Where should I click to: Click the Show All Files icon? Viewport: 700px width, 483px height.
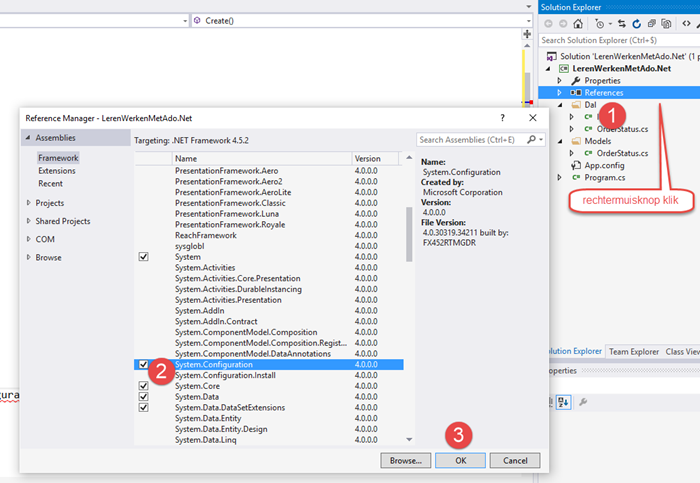point(666,24)
